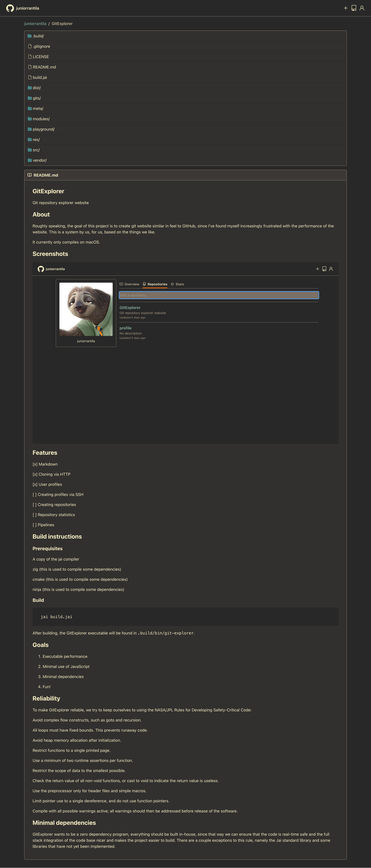Click the About heading
The height and width of the screenshot is (868, 371).
41,214
